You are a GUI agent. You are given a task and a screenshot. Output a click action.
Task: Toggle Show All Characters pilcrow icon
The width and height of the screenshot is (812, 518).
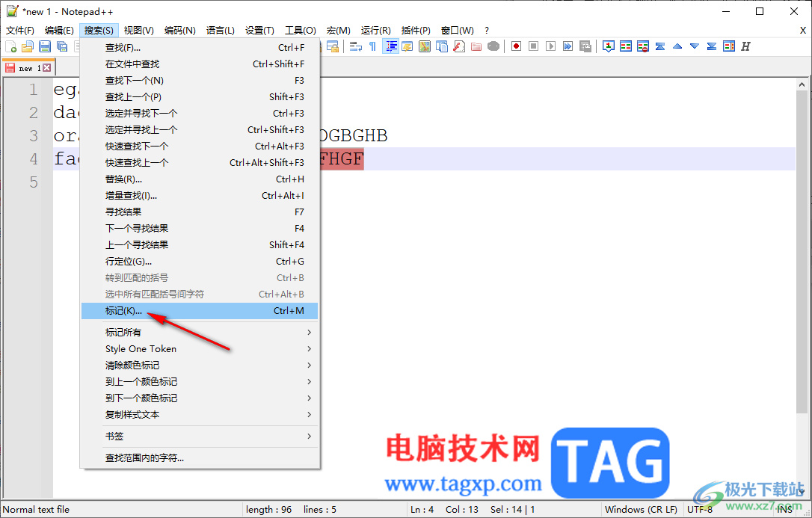tap(372, 46)
